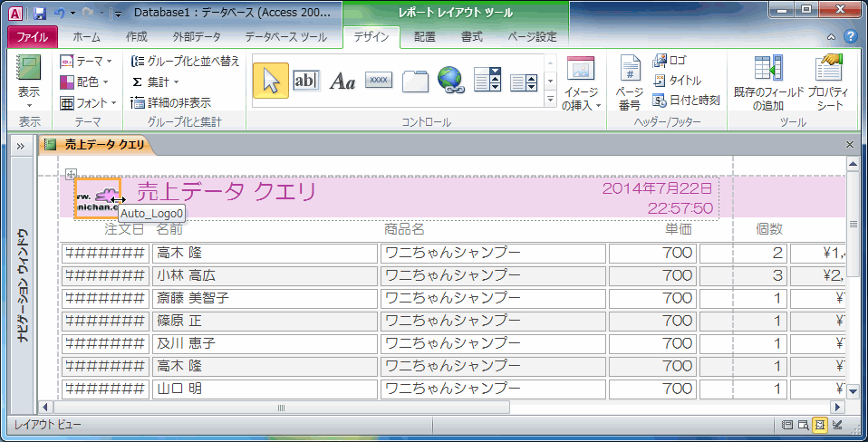Choose the Hyperlink globe control
The image size is (868, 442).
(450, 81)
